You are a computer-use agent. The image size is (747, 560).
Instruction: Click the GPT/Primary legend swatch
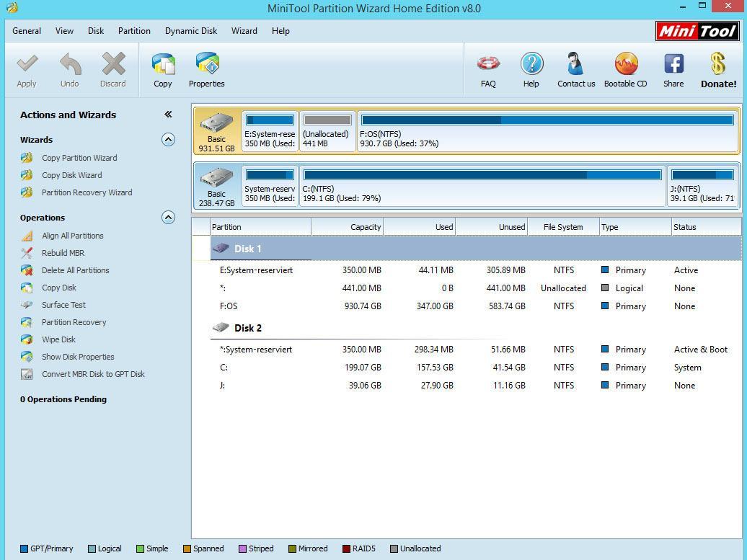pyautogui.click(x=25, y=548)
